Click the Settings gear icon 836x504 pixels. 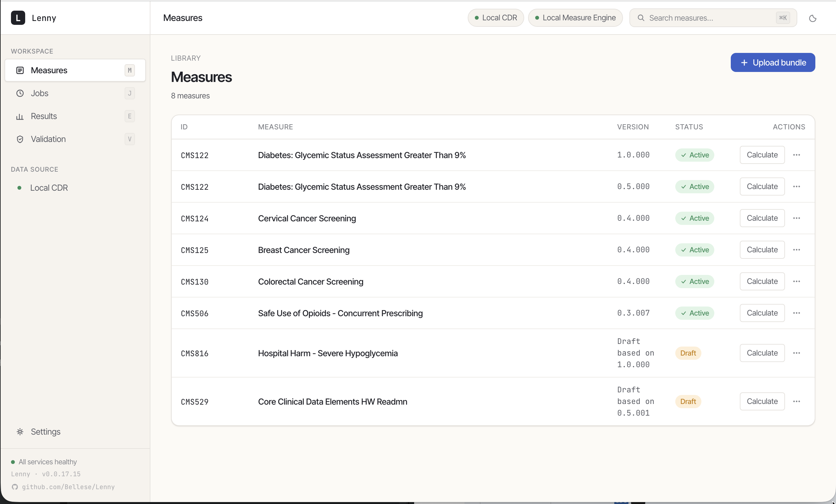(20, 432)
